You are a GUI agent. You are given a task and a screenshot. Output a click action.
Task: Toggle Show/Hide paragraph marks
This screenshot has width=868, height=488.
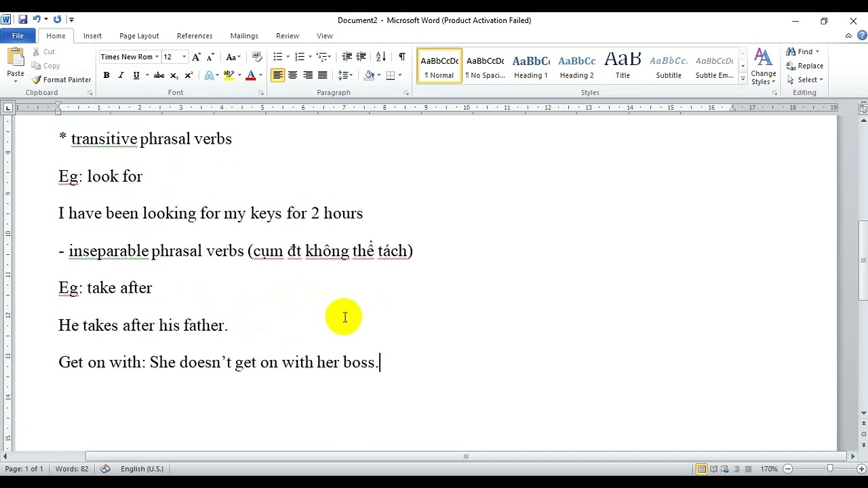[402, 57]
